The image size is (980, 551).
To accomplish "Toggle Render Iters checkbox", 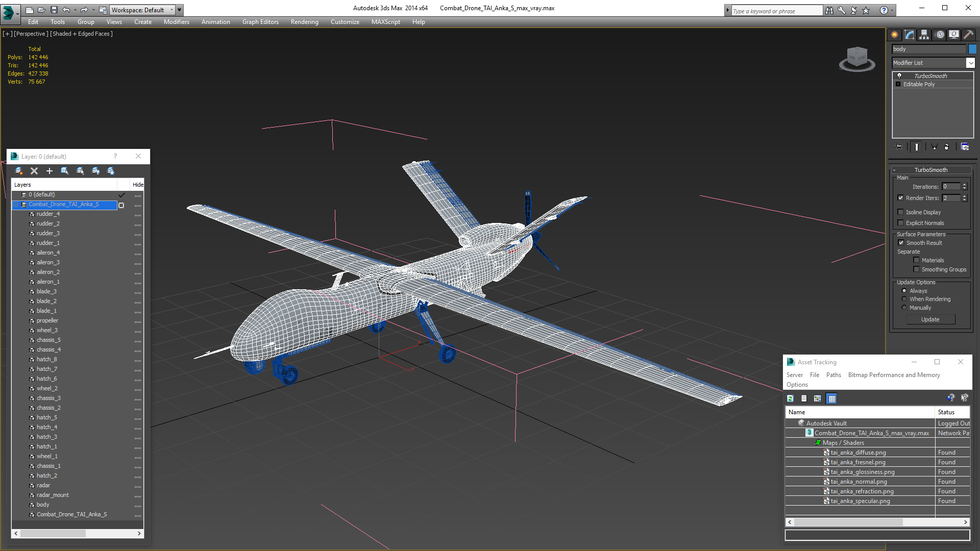I will point(901,198).
